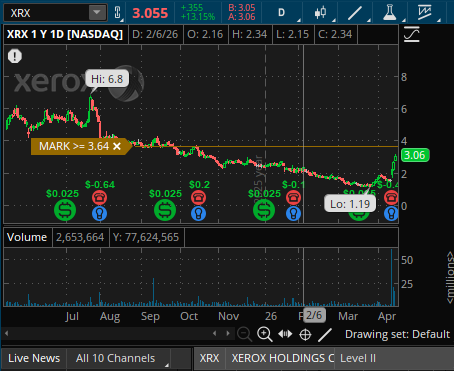Screen dimensions: 454x371
Task: Open the Level II tab
Action: coord(358,358)
